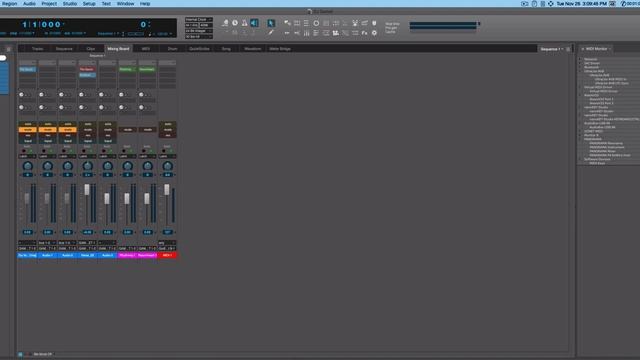Solo the fourth channel strip
Image resolution: width=640 pixels, height=360 pixels.
click(87, 124)
